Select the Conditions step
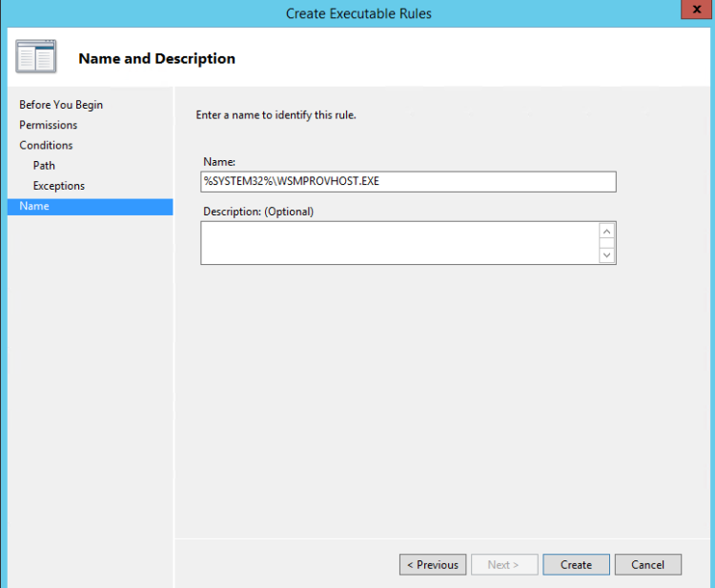 coord(46,145)
